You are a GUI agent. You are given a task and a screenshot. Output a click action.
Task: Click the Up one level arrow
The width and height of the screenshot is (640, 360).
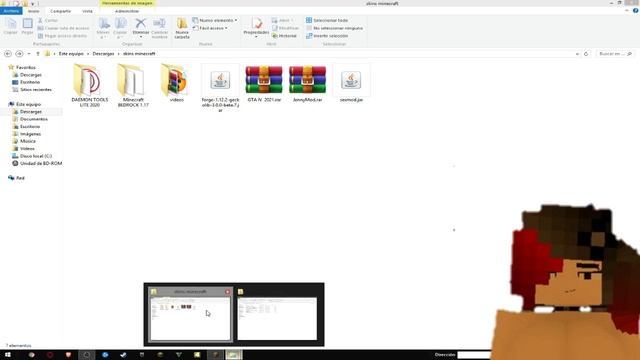[x=38, y=53]
